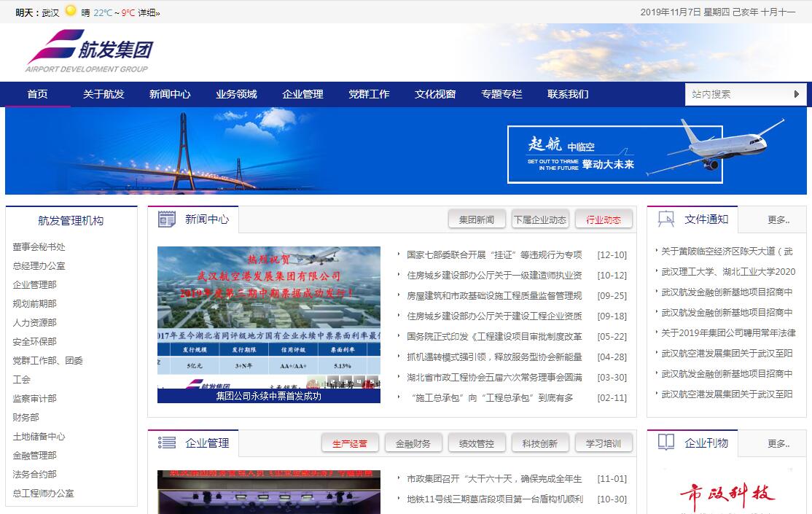
Task: Click 更多 next to 文件通知
Action: [x=778, y=219]
